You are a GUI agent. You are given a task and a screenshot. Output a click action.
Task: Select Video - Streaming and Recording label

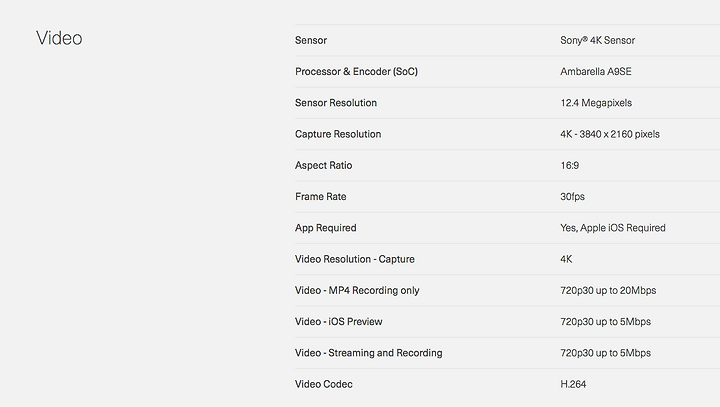(x=369, y=353)
